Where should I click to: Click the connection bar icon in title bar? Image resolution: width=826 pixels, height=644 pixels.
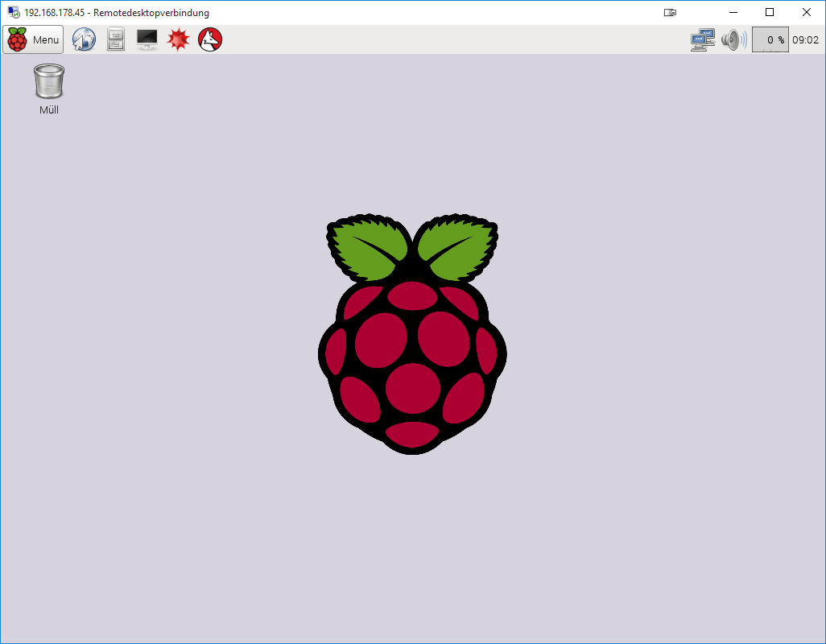[x=670, y=13]
